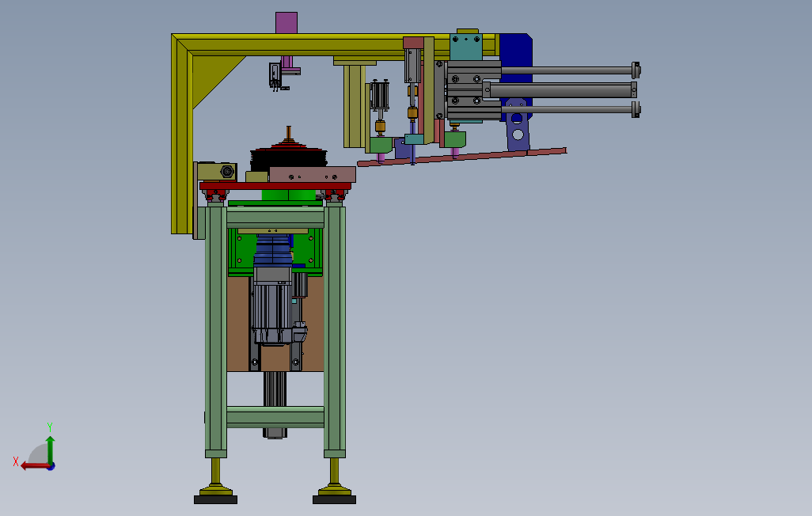Select the gray servo motor body
The height and width of the screenshot is (516, 812).
coord(271,307)
